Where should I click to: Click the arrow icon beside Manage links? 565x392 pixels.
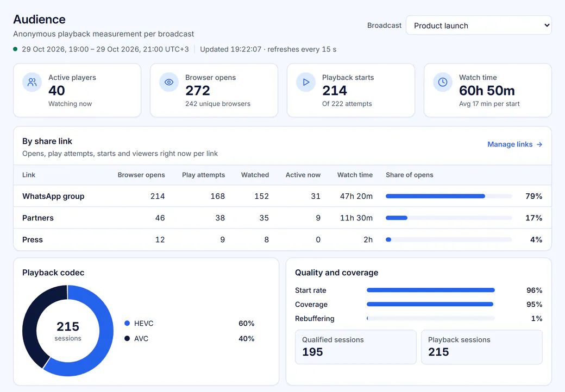point(539,144)
